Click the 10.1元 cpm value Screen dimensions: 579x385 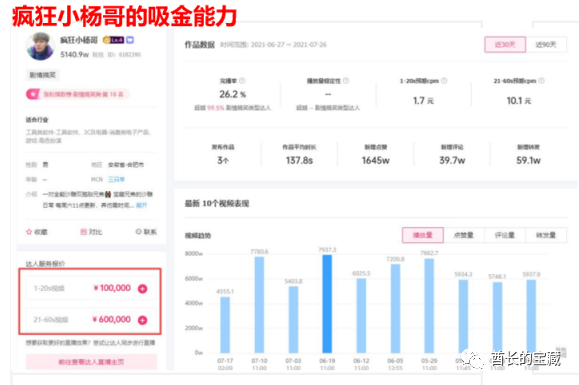[x=518, y=101]
